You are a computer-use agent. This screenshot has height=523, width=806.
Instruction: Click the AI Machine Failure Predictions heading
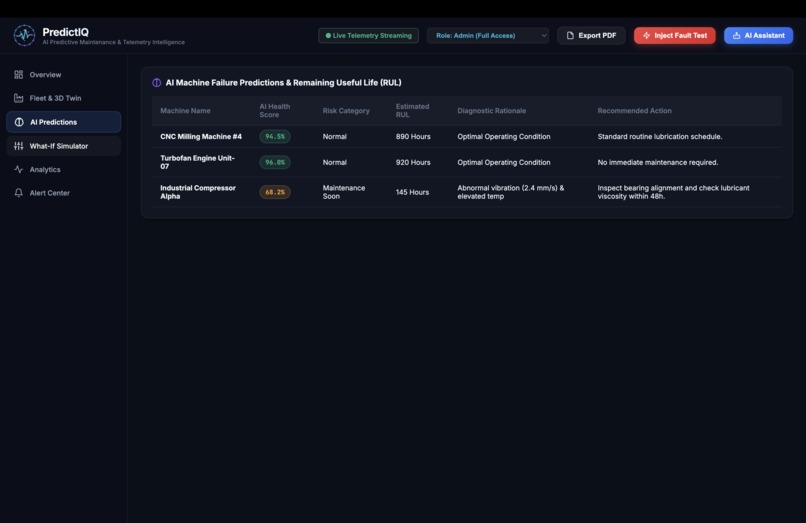click(283, 83)
